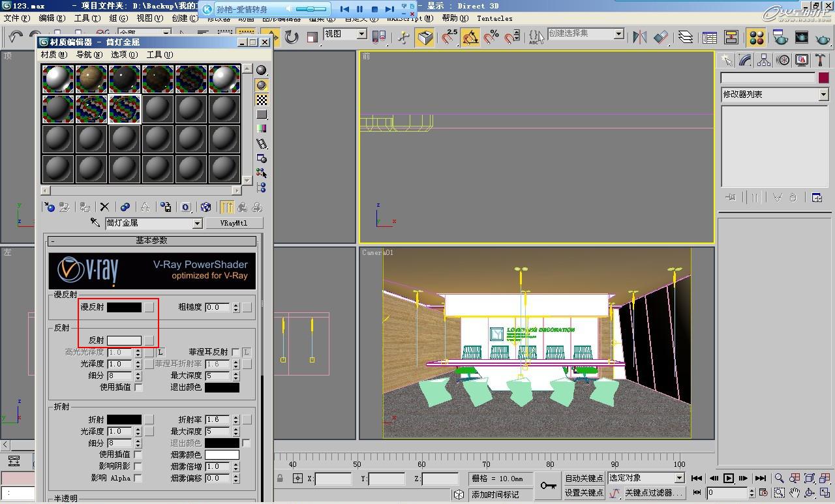Image resolution: width=835 pixels, height=504 pixels.
Task: Click the map button next to 漫反射 swatch
Action: pyautogui.click(x=149, y=307)
